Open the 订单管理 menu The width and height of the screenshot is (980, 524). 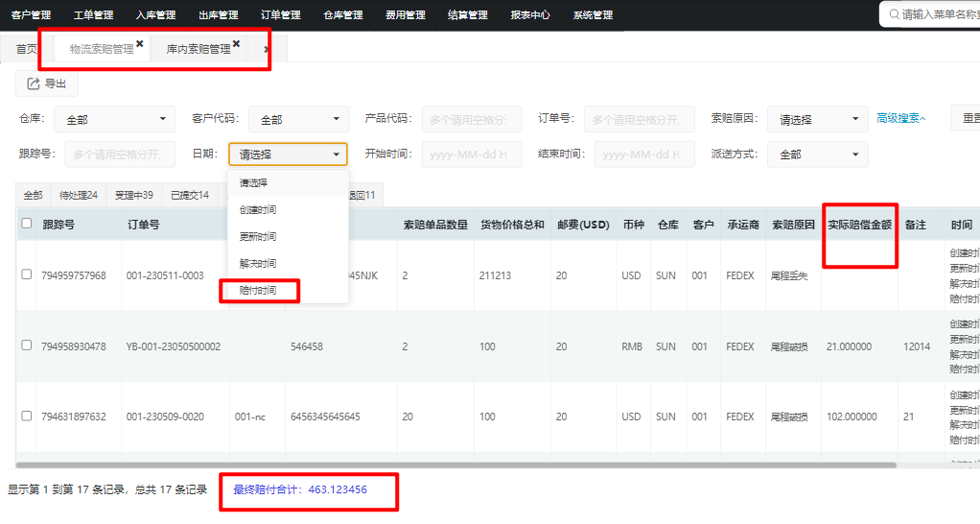(281, 14)
